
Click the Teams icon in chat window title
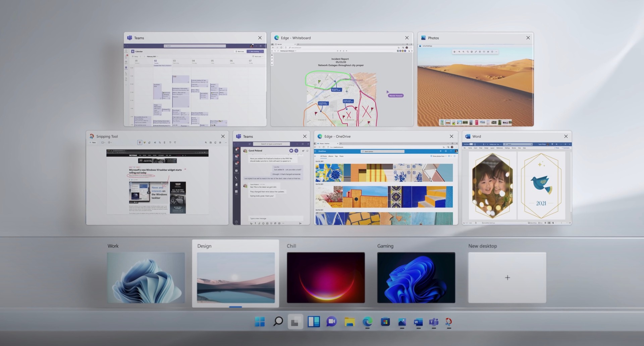(x=238, y=136)
